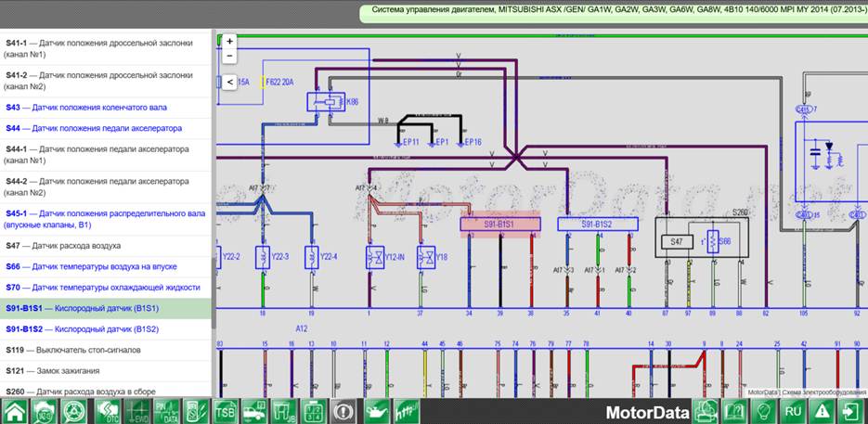Switch language with RU button
Viewport: 868px width, 424px height.
coord(794,411)
